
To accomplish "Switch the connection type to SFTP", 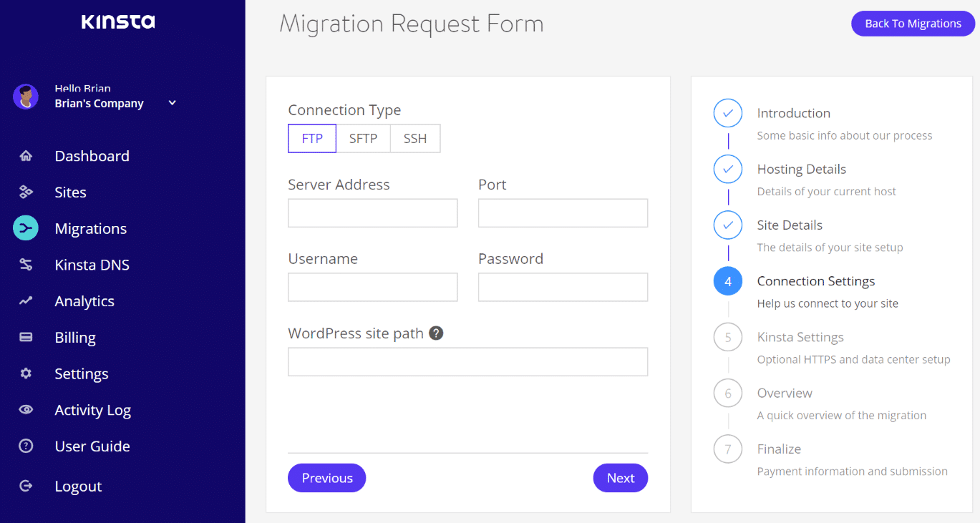I will click(363, 139).
